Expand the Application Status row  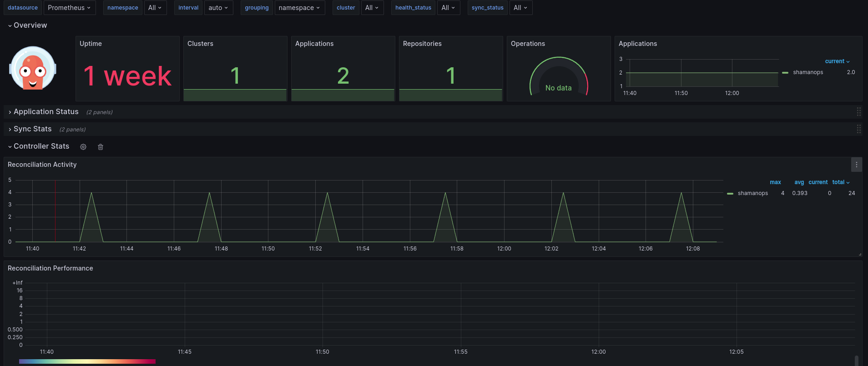pyautogui.click(x=43, y=112)
